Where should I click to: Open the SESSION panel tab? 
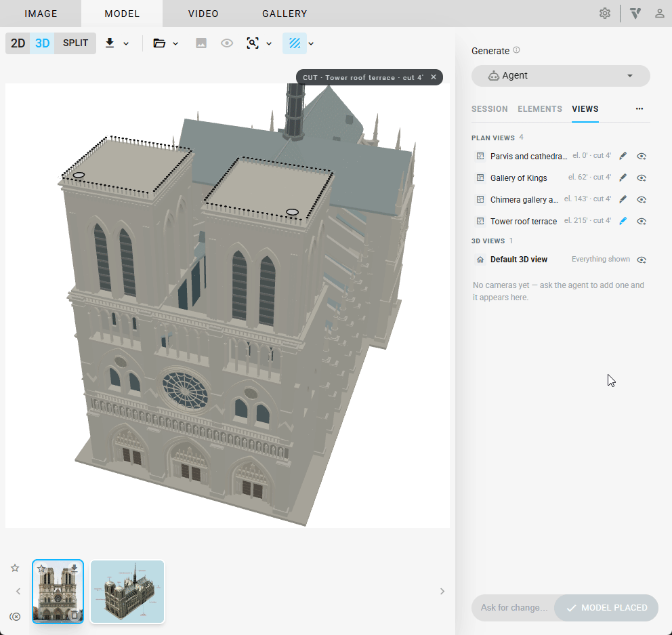489,109
